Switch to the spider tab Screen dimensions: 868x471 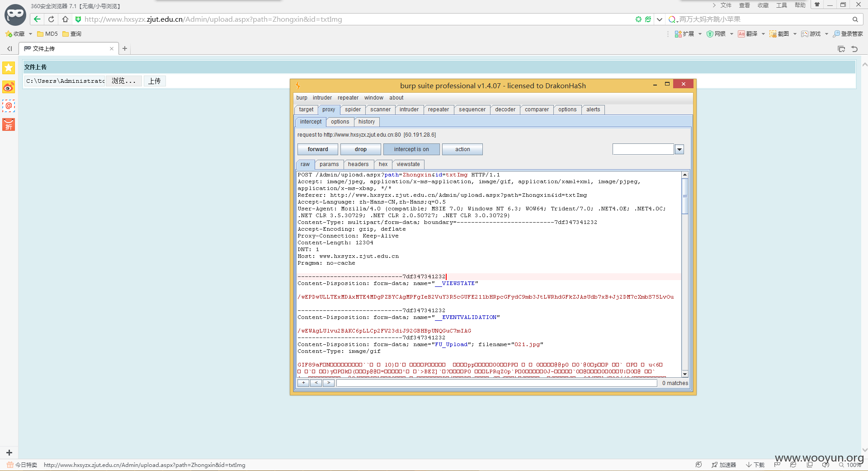[x=353, y=109]
